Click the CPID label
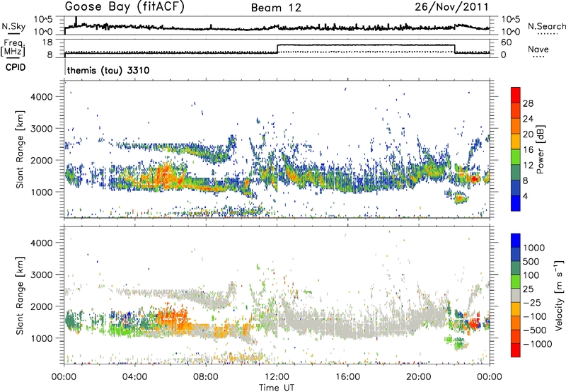The width and height of the screenshot is (566, 392). click(x=16, y=67)
